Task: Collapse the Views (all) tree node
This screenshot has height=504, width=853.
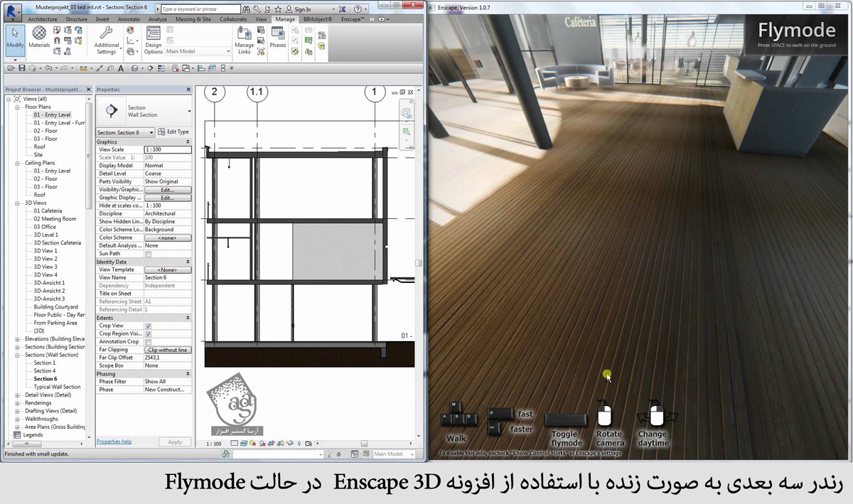Action: 9,99
